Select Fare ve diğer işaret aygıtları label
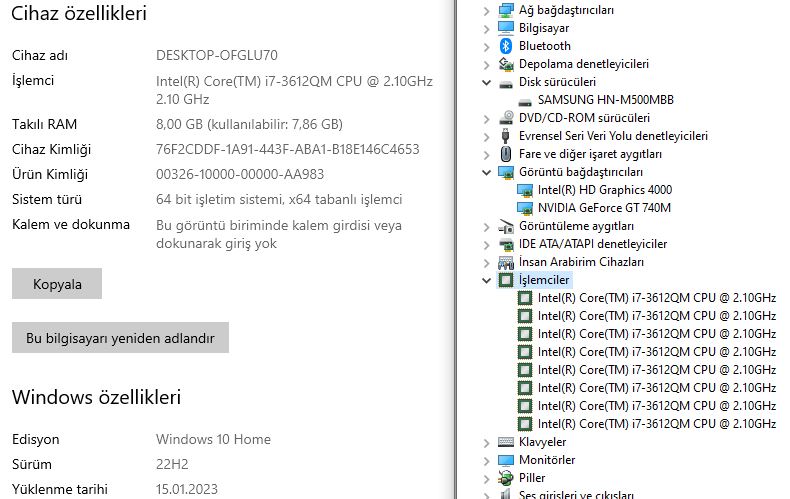The width and height of the screenshot is (790, 499). click(x=590, y=154)
